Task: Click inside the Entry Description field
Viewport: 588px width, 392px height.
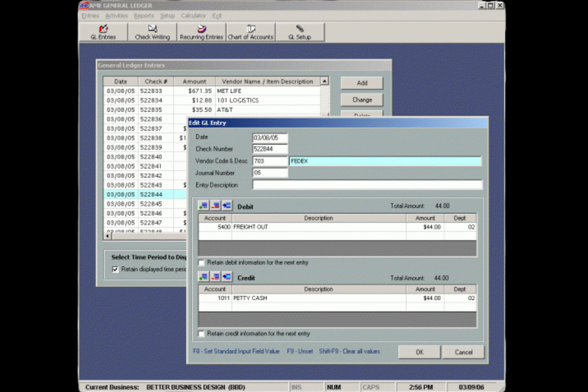Action: pyautogui.click(x=366, y=184)
